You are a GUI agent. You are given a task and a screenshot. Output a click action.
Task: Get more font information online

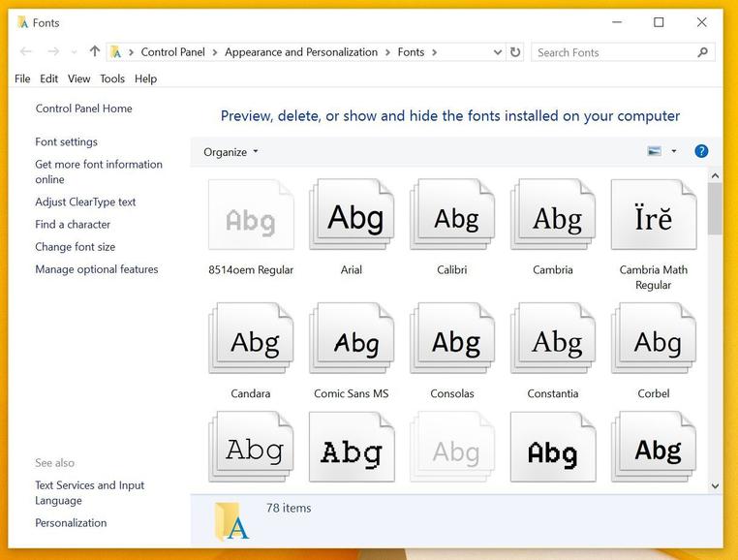[x=99, y=171]
